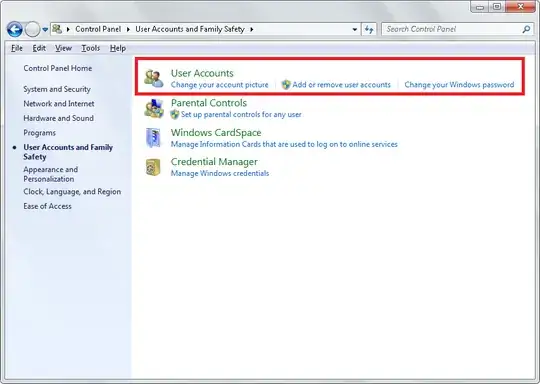The height and width of the screenshot is (384, 540).
Task: Open the Tools menu
Action: (x=91, y=48)
